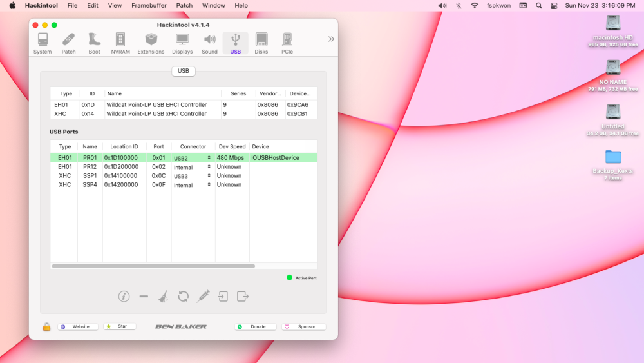Open Control Center icon in menu bar
This screenshot has width=644, height=363.
point(554,5)
